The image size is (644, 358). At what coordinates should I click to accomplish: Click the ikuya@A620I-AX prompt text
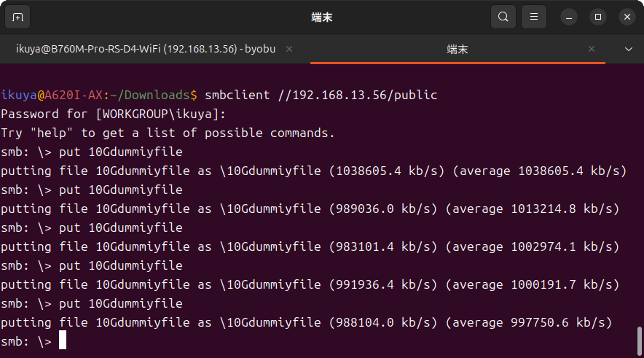click(x=52, y=95)
